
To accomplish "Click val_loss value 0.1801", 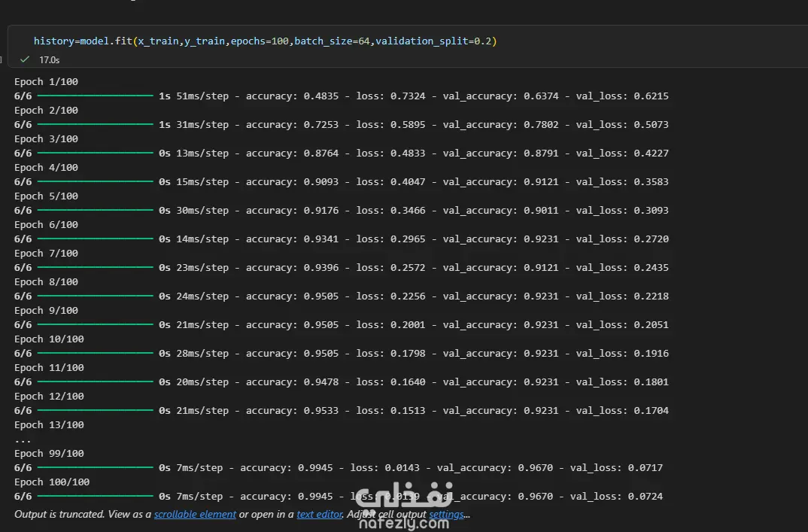I will pos(651,382).
